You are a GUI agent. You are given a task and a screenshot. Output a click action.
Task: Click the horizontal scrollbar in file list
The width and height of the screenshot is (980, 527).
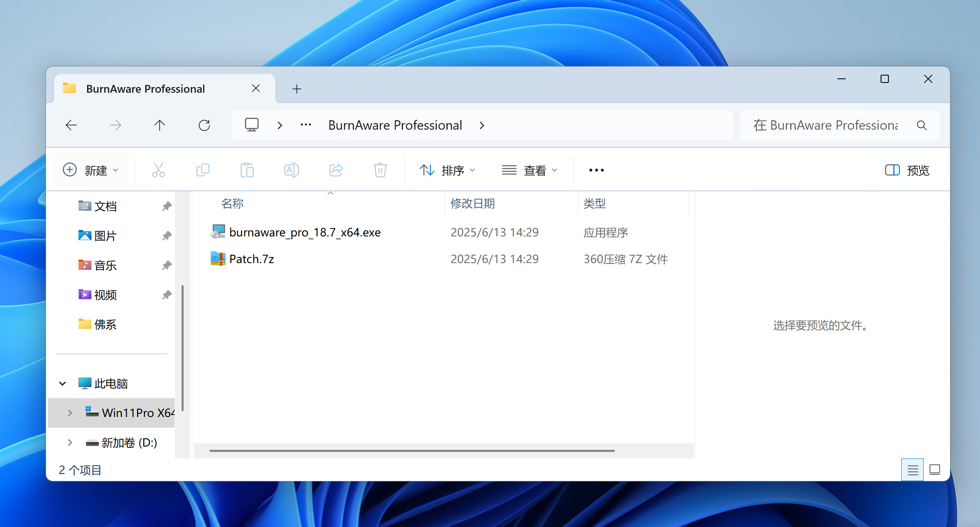tap(412, 451)
